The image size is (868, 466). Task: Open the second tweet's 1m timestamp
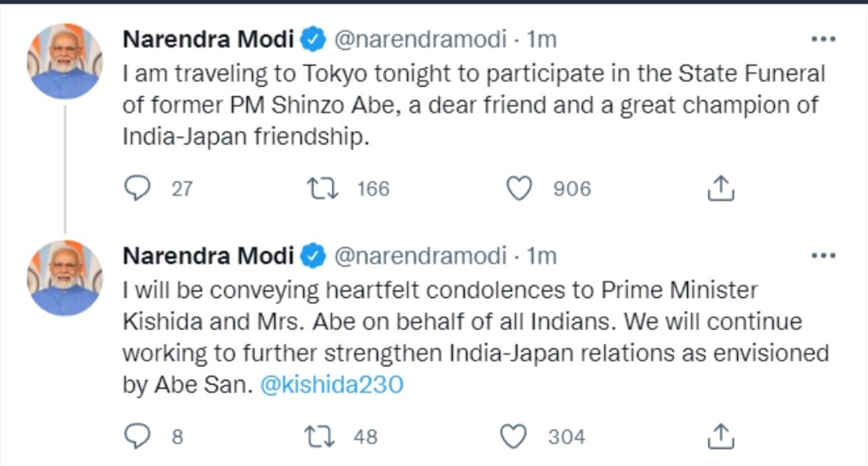pos(542,256)
